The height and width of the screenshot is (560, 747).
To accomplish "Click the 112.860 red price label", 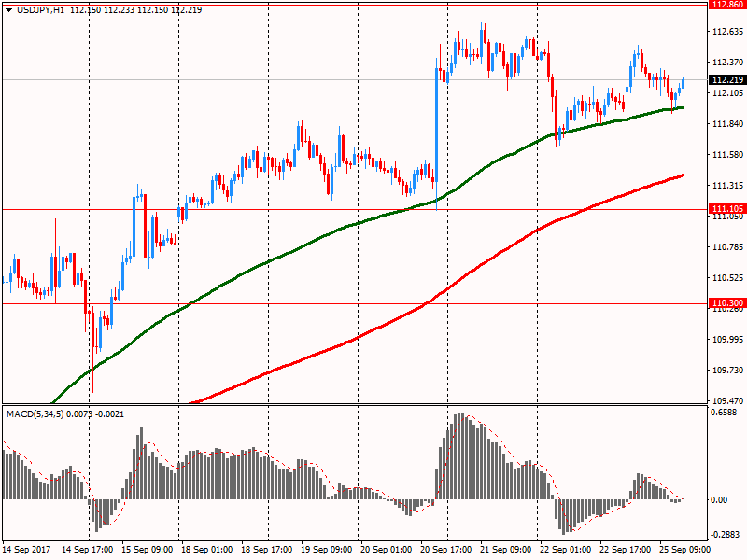I will tap(727, 5).
